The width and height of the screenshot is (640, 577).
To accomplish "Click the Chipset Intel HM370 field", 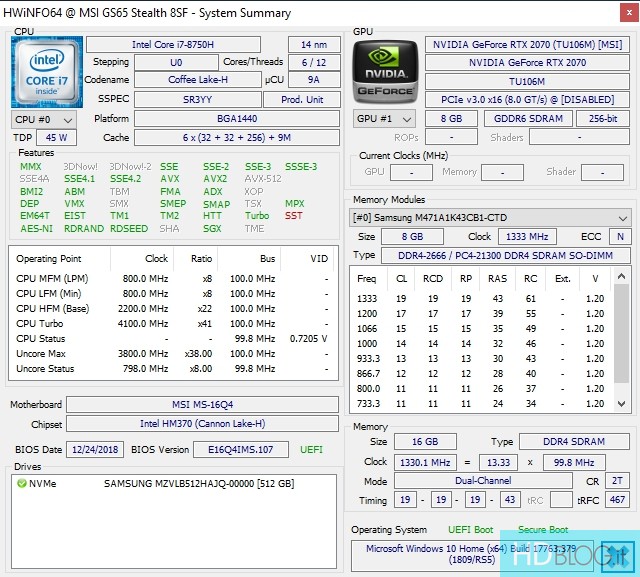I will 202,425.
